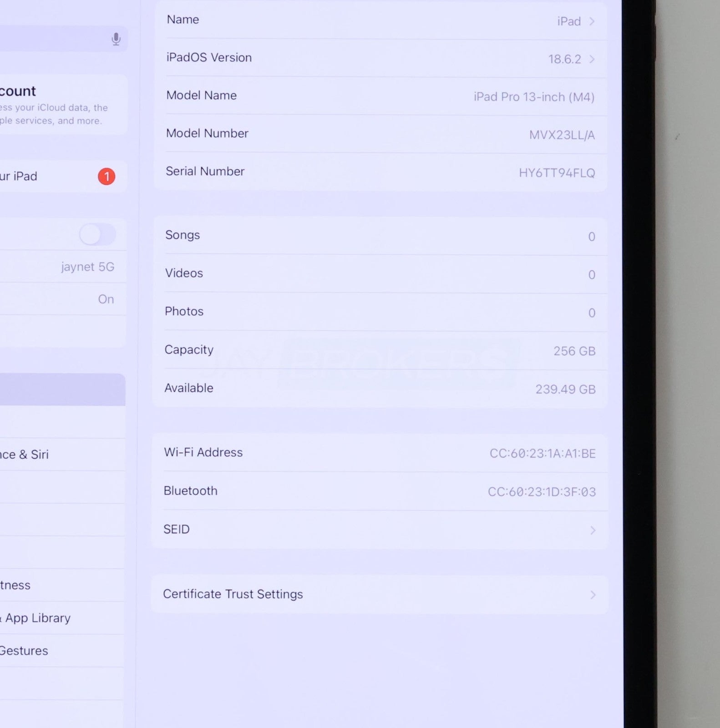
Task: Open Certificate Trust Settings chevron
Action: [x=593, y=595]
